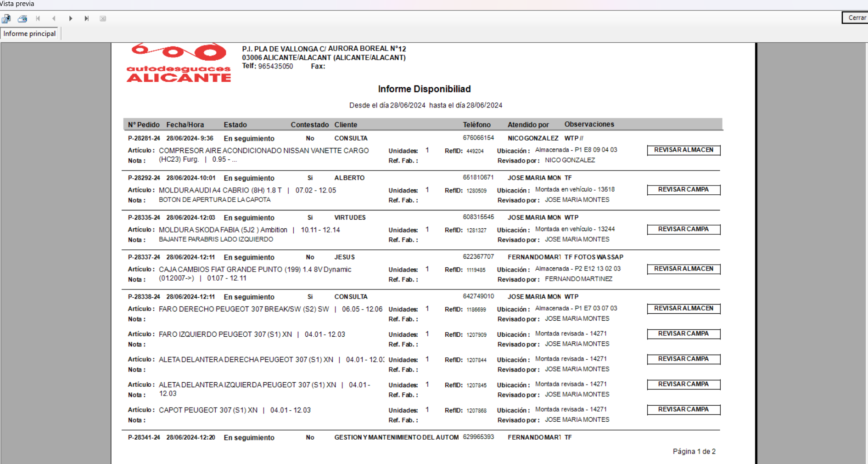868x464 pixels.
Task: Switch to the Informe principal tab
Action: [29, 33]
